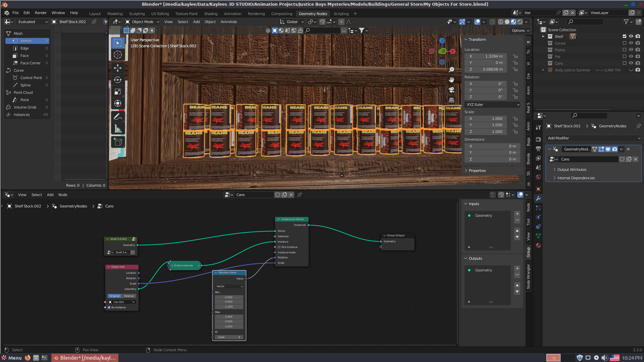This screenshot has width=644, height=362.
Task: Open the Object Mode dropdown
Action: 142,22
